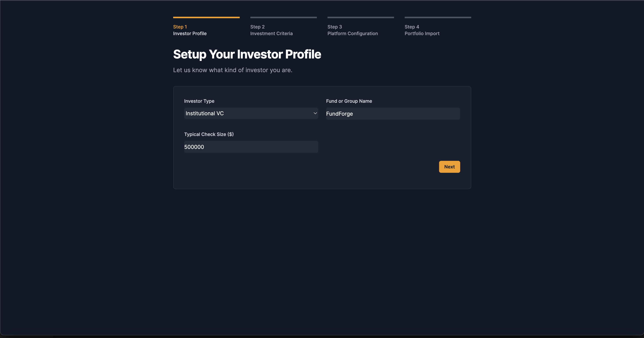Open the Investor Type dropdown
This screenshot has width=644, height=338.
pyautogui.click(x=251, y=113)
